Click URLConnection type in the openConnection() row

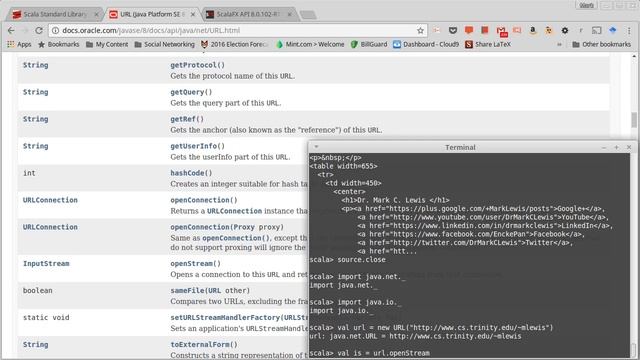pos(50,200)
